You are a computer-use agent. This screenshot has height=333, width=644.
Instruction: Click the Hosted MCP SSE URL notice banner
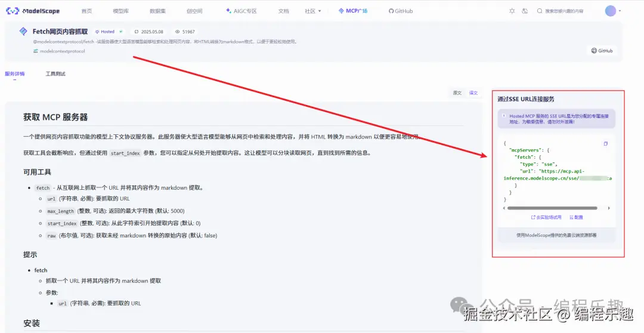click(x=556, y=119)
